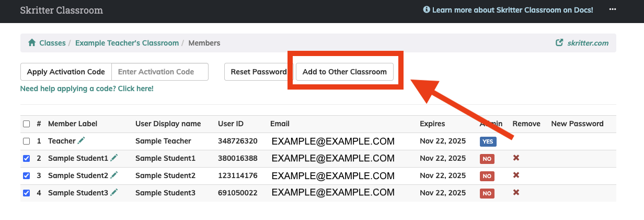644x220 pixels.
Task: Click user ID 348726320
Action: [238, 141]
